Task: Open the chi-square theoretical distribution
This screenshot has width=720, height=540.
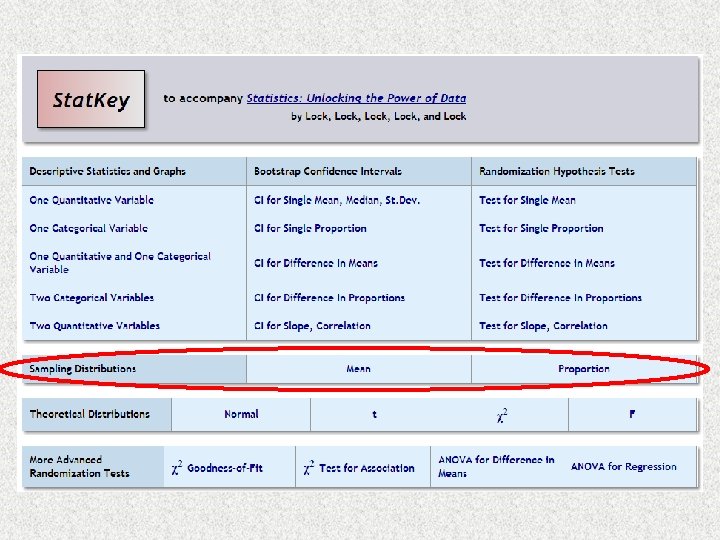Action: 501,415
